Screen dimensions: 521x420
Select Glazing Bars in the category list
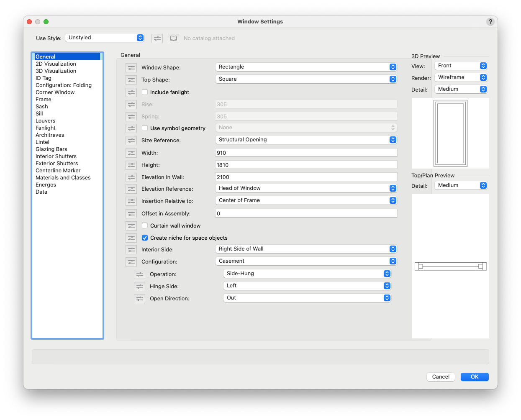(51, 149)
